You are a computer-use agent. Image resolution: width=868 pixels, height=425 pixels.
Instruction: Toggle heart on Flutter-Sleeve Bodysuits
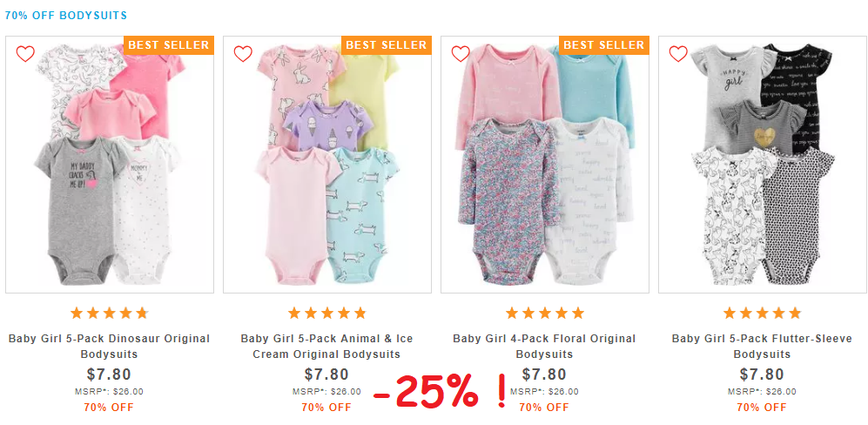coord(678,54)
